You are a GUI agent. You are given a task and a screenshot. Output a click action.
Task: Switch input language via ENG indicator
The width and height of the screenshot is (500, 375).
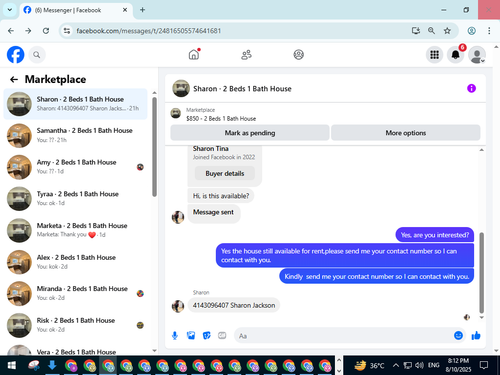click(x=433, y=366)
